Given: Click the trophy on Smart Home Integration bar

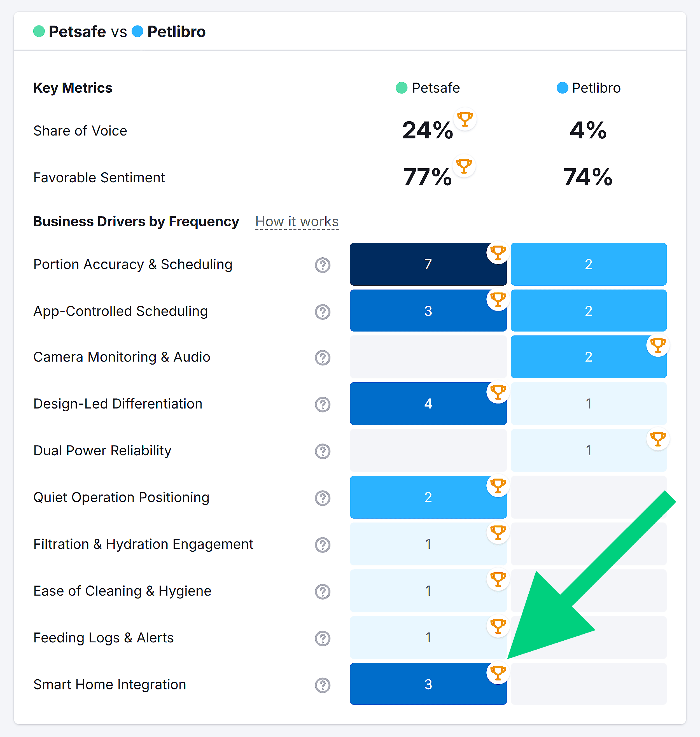Looking at the screenshot, I should click(498, 672).
